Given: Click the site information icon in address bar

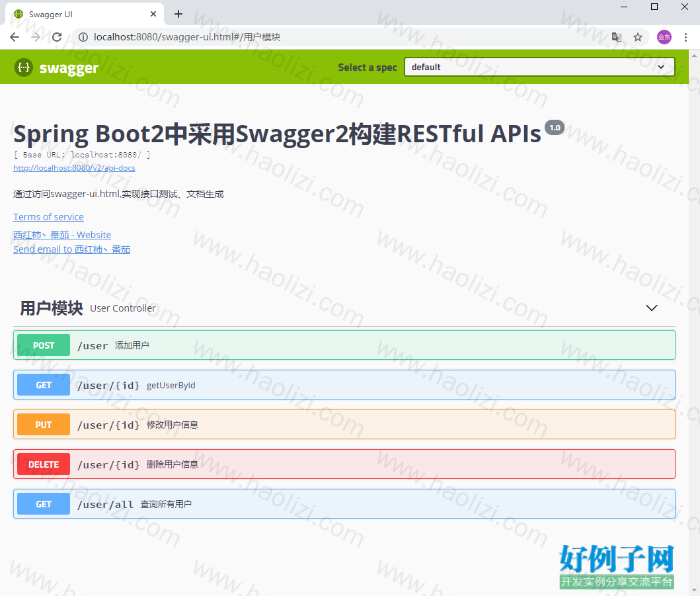Looking at the screenshot, I should 83,37.
